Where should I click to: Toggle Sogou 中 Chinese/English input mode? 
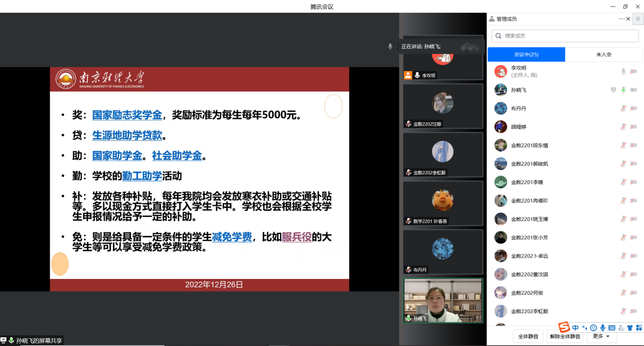[575, 328]
